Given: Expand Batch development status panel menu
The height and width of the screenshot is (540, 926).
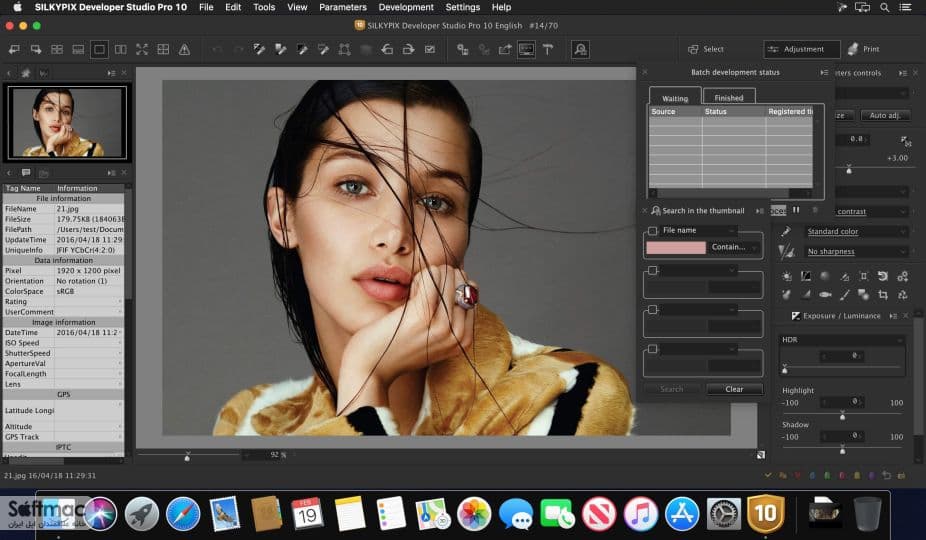Looking at the screenshot, I should [824, 72].
